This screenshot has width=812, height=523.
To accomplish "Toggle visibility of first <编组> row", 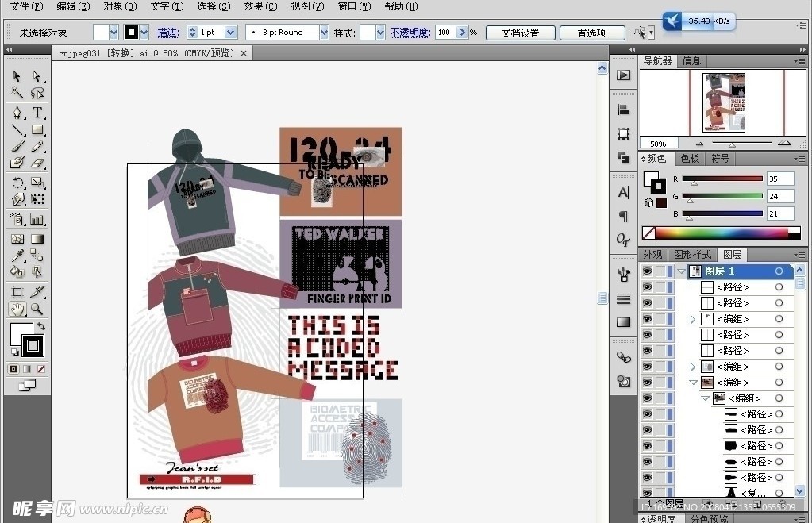I will click(647, 319).
